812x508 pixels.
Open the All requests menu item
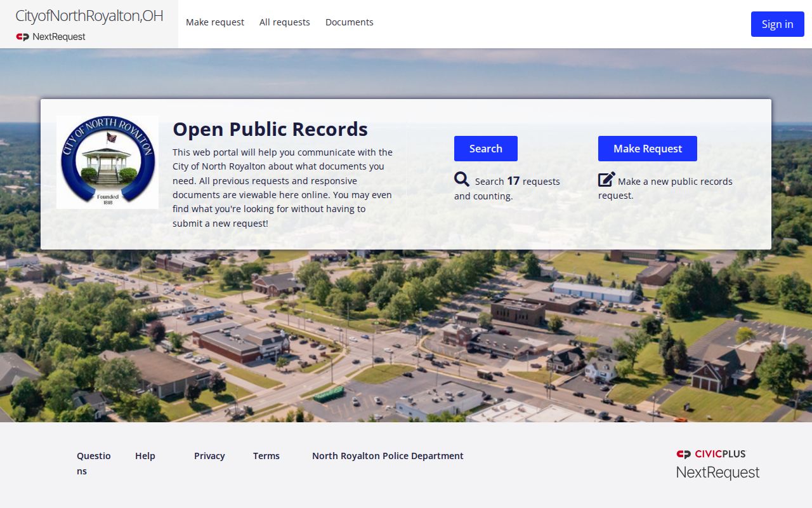click(285, 22)
